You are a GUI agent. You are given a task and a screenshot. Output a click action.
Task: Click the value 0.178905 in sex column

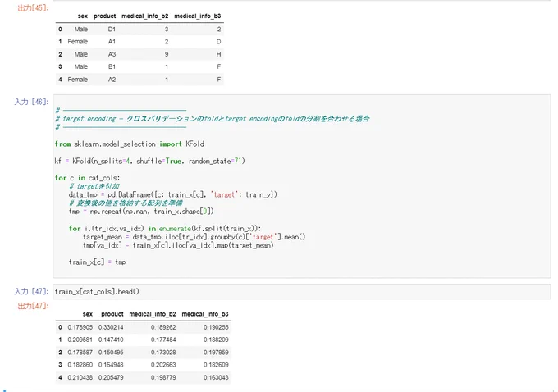click(x=80, y=327)
